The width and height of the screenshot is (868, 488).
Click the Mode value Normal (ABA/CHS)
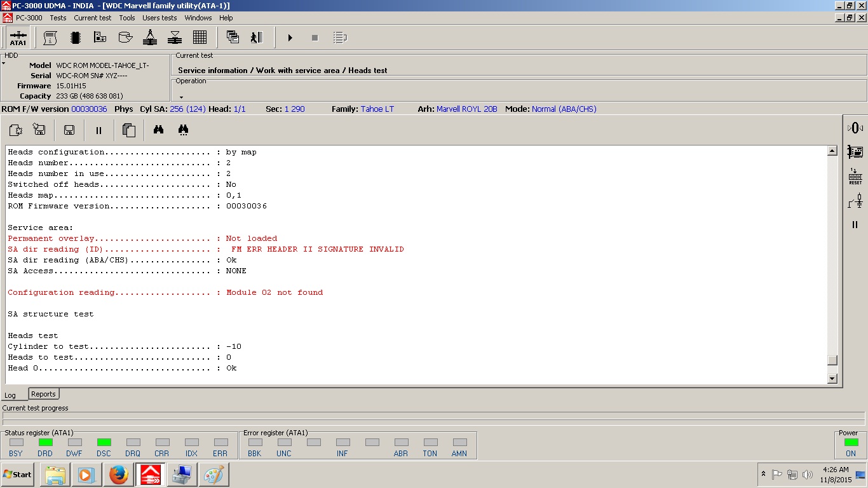[564, 109]
